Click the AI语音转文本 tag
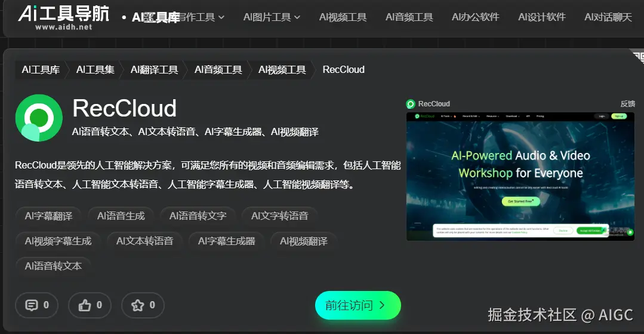 pos(53,266)
